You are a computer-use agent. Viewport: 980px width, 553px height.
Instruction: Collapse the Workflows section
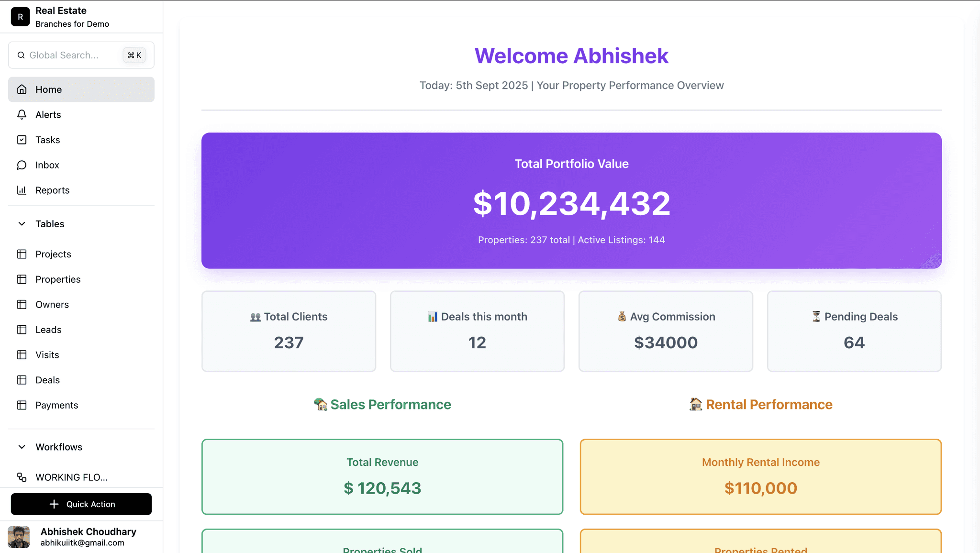coord(22,447)
